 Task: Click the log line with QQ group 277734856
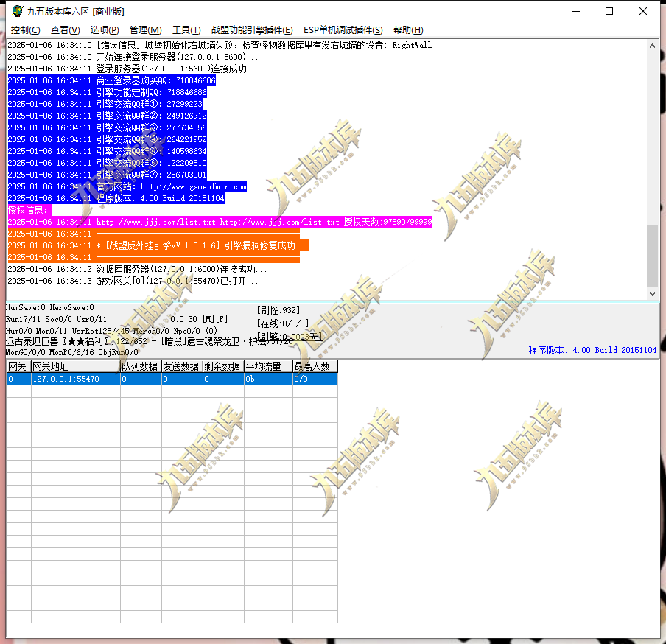pos(107,127)
